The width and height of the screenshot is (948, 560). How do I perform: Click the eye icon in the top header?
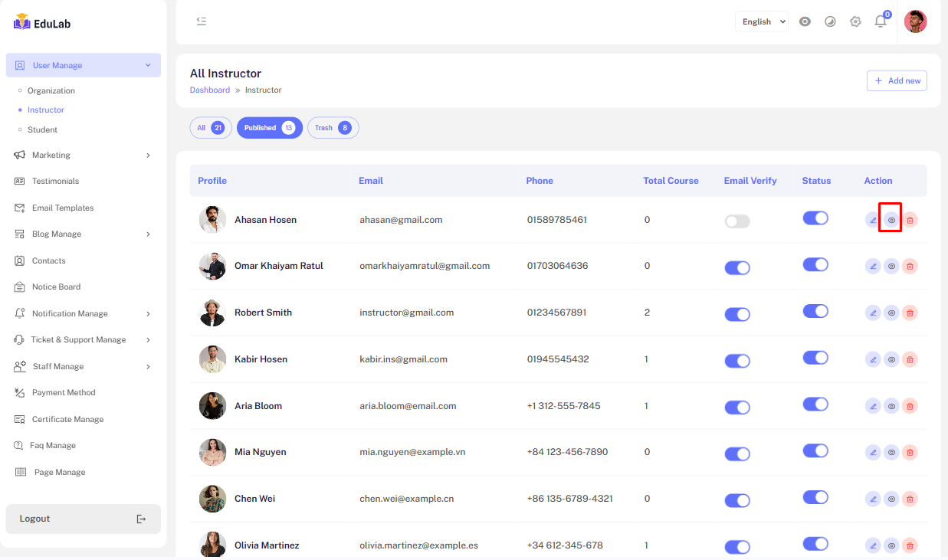click(x=805, y=21)
